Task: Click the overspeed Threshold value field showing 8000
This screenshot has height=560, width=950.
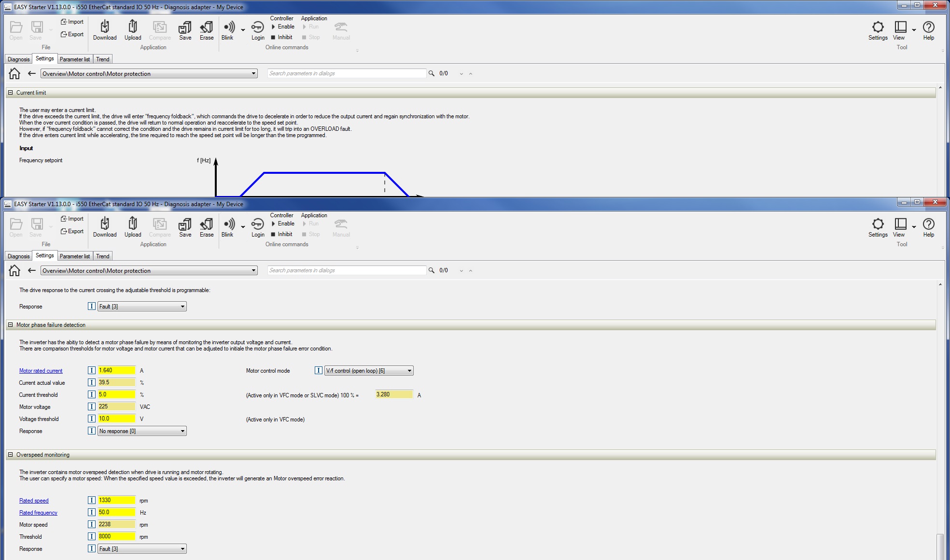Action: coord(116,536)
